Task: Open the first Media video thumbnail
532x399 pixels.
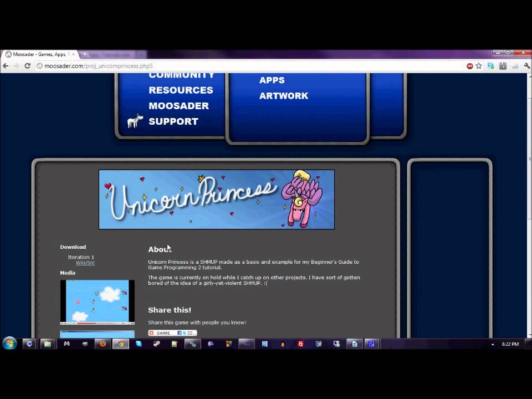Action: pos(98,302)
